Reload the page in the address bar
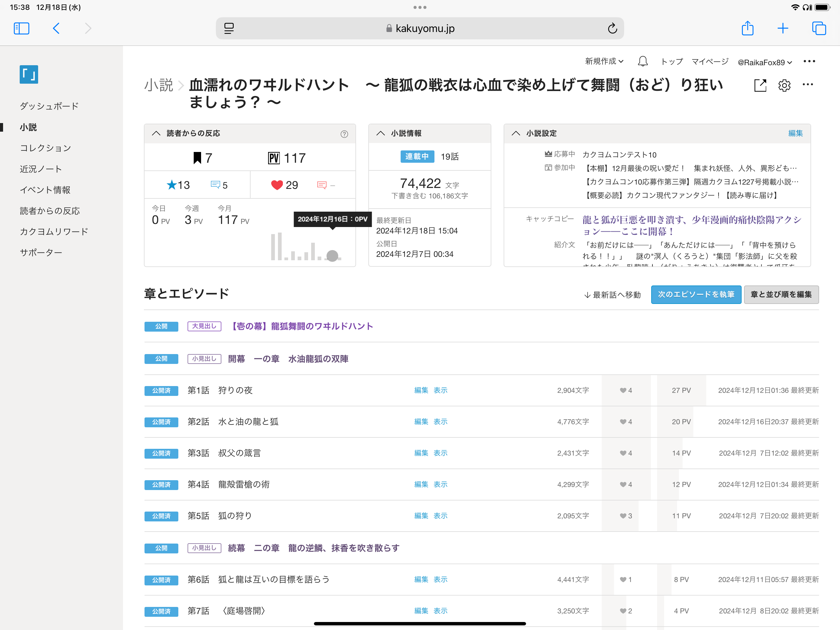 (612, 29)
